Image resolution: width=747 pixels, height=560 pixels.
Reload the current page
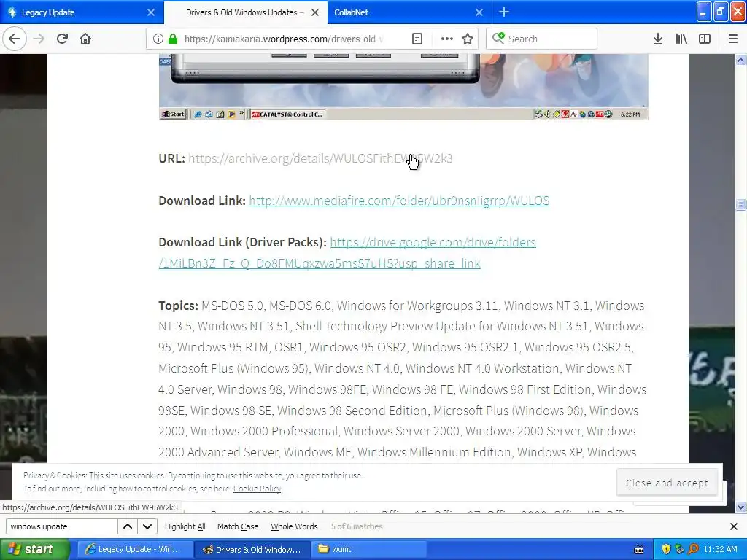(63, 39)
